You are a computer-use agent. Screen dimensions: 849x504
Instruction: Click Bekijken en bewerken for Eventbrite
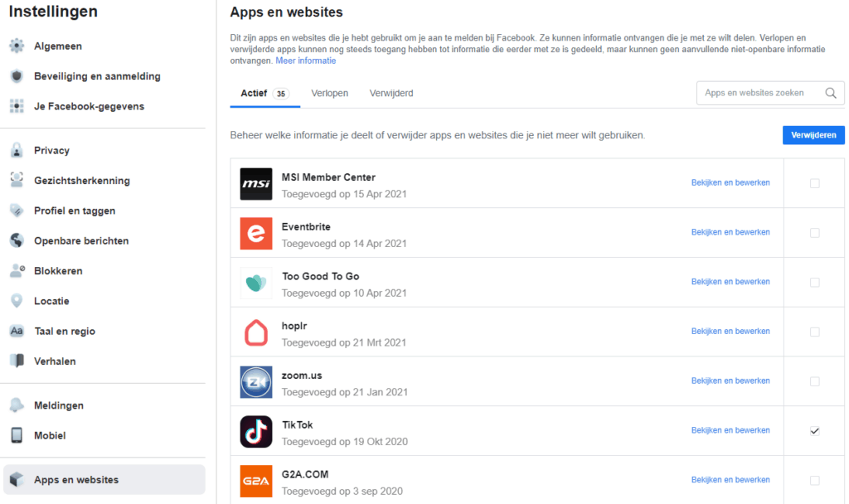(x=730, y=232)
